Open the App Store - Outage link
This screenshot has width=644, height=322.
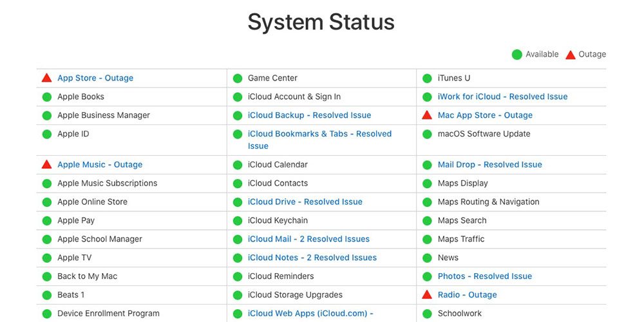click(95, 78)
